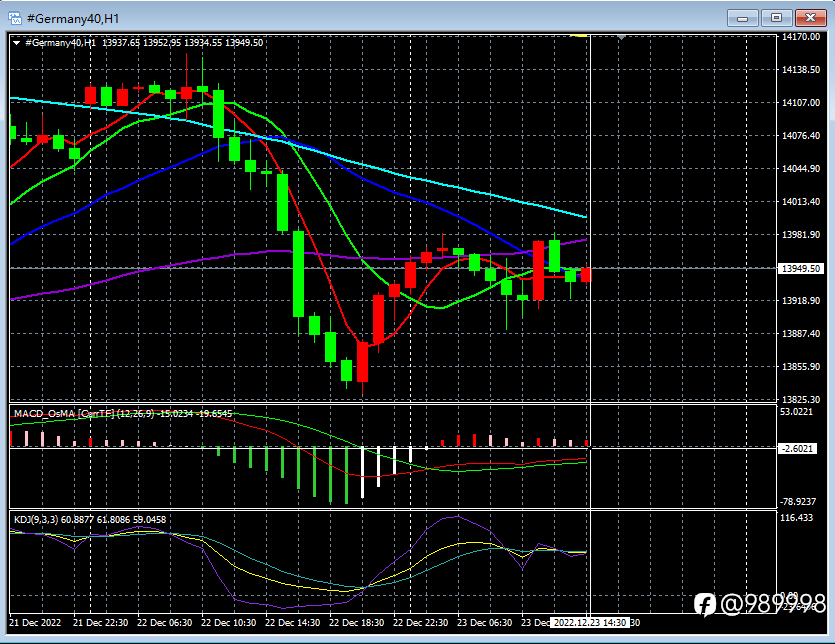Click the 13887.40 price scale value
The image size is (835, 644).
(800, 333)
